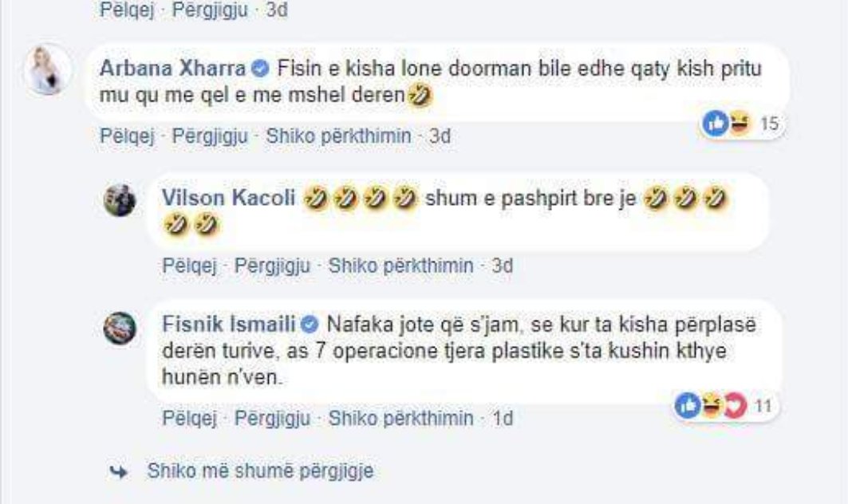Open Arbana Xharra's profile picture

(47, 71)
